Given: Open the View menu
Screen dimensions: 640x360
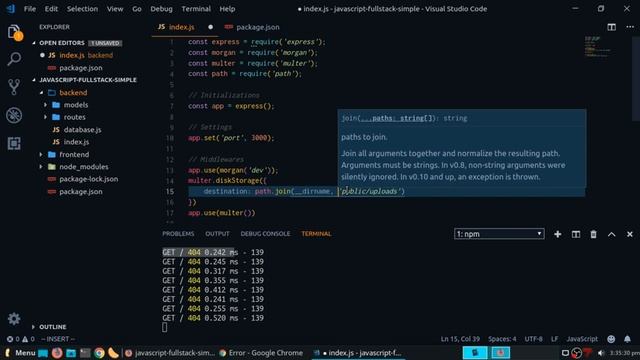Looking at the screenshot, I should tap(115, 9).
